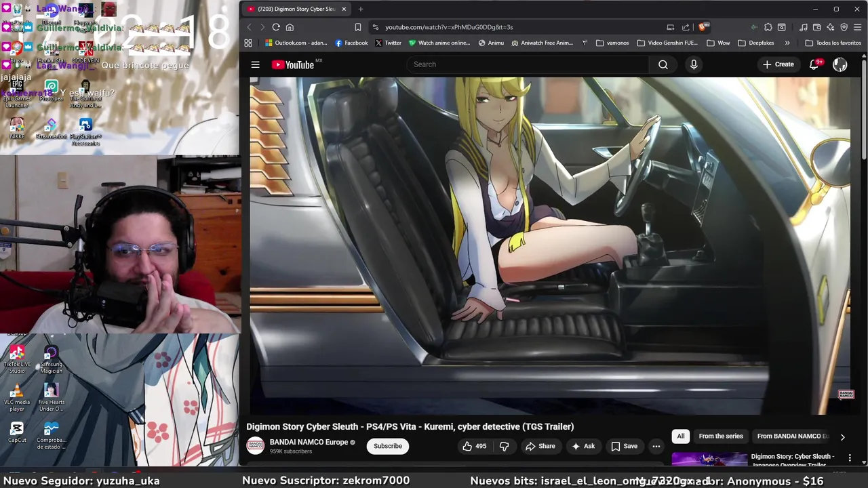868x488 pixels.
Task: Save the video to a playlist
Action: pos(625,446)
